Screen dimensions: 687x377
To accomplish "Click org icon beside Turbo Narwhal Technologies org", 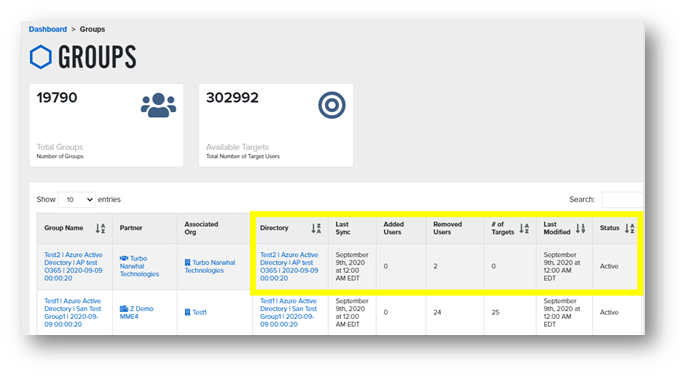I will [188, 263].
